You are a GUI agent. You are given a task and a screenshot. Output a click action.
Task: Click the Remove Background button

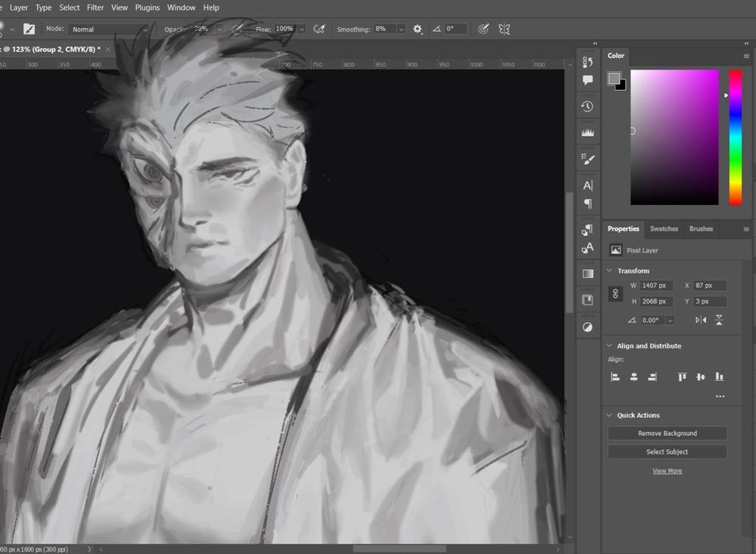(x=667, y=434)
